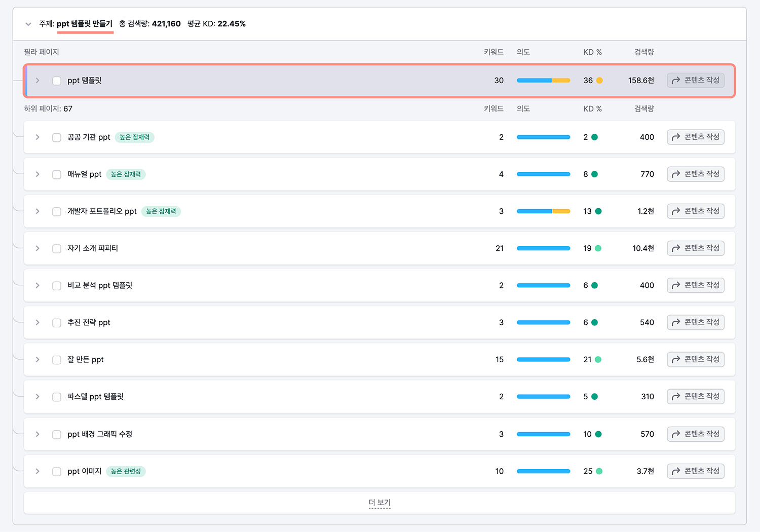This screenshot has height=532, width=760.
Task: Click the '높은 잠재력' tag on '매뉴얼 ppt'
Action: pyautogui.click(x=126, y=174)
